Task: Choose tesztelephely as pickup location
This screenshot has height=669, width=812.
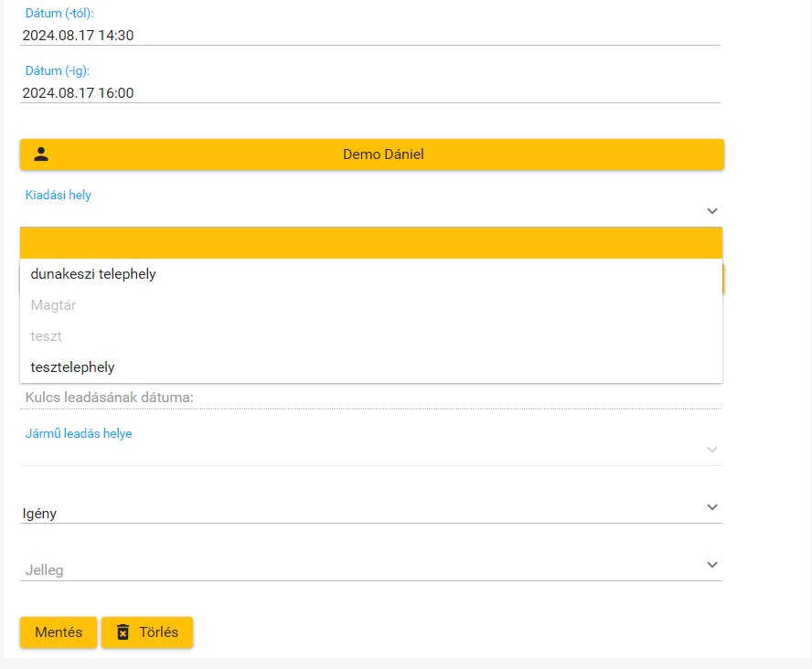Action: (72, 367)
